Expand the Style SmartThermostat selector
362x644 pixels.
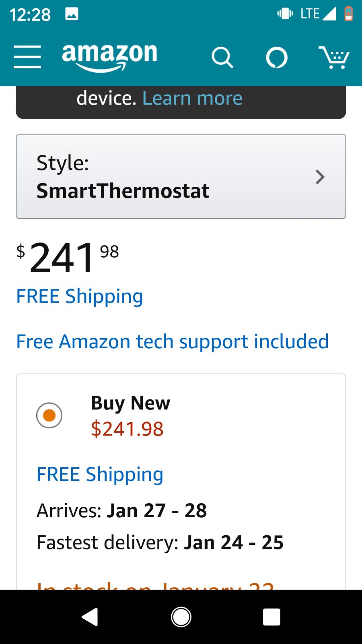181,176
